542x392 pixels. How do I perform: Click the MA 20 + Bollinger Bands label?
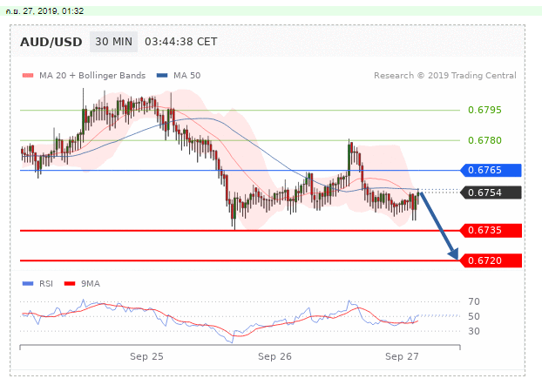[92, 76]
